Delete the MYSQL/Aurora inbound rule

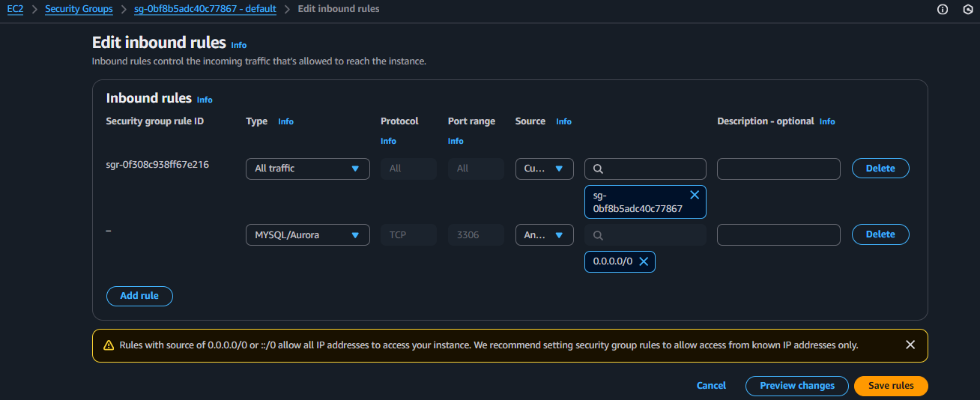click(x=880, y=234)
